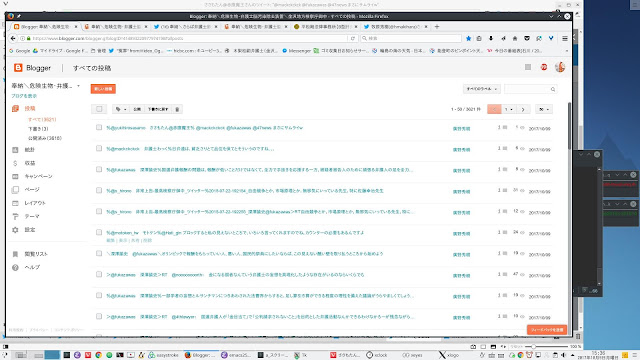Open the すべてのラベル filter dropdown

click(x=482, y=89)
